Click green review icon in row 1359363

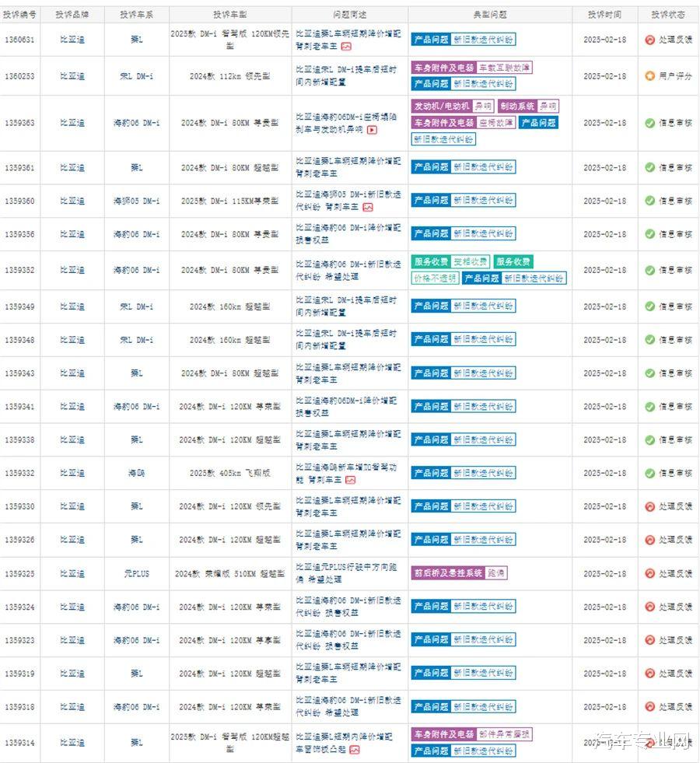(x=649, y=123)
